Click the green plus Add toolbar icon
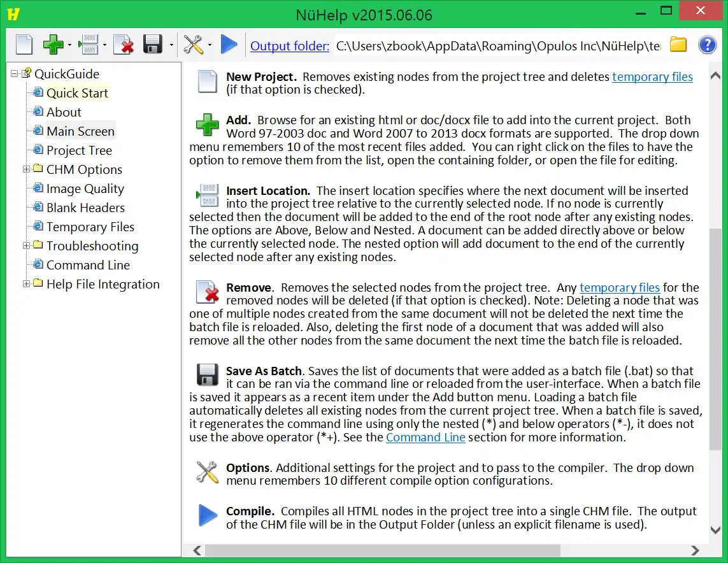The image size is (728, 563). [x=53, y=45]
